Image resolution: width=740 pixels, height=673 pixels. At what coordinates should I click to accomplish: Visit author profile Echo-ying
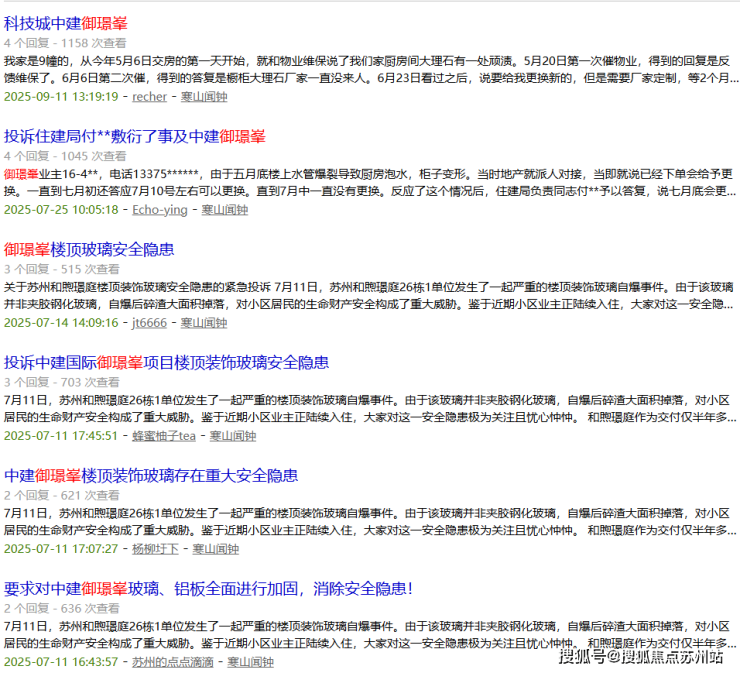tap(160, 210)
